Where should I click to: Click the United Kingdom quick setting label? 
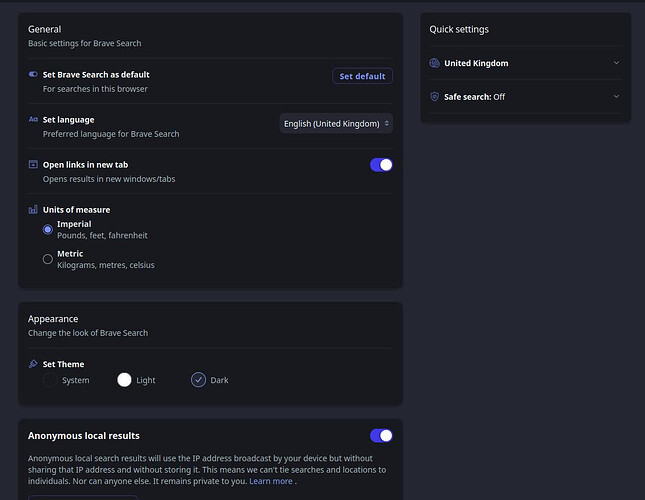coord(476,63)
